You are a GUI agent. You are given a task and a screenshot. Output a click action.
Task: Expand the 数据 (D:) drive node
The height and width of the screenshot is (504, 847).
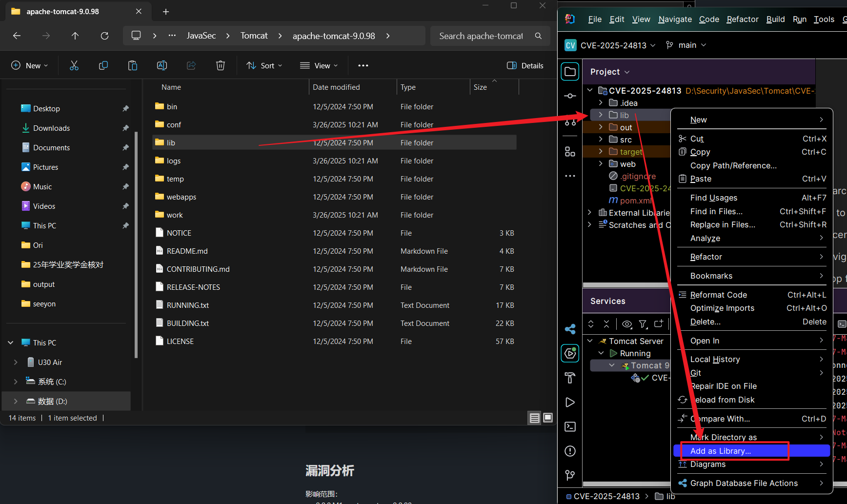(16, 401)
